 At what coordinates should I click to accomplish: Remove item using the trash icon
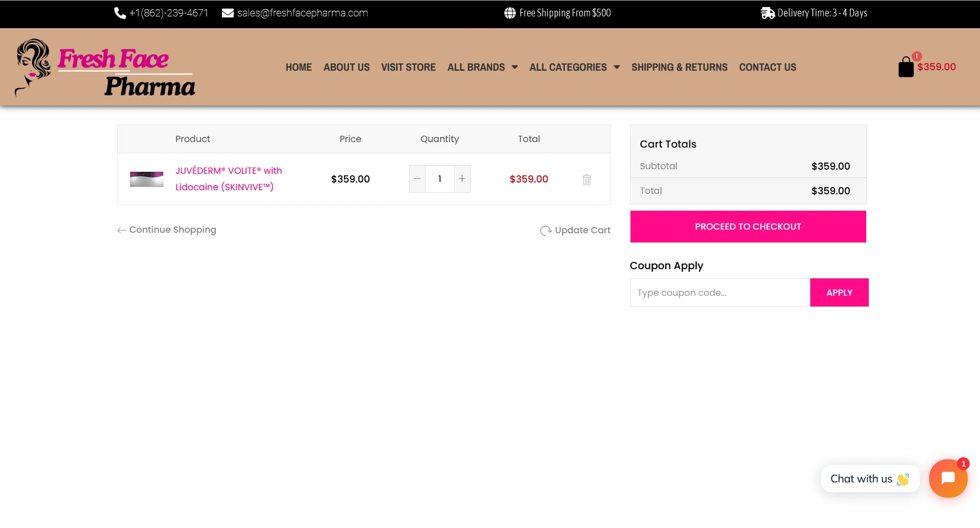pos(587,179)
